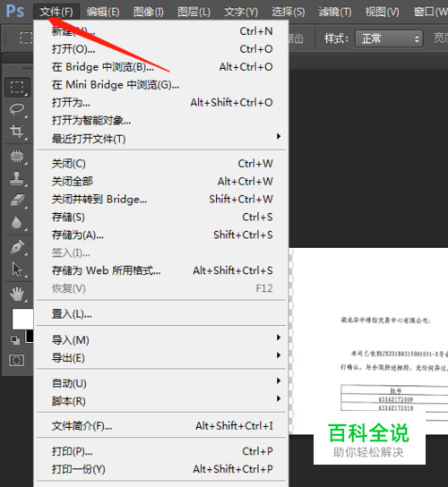Choose 打开(O)... menu item
Viewport: 448px width, 487px height.
click(161, 49)
